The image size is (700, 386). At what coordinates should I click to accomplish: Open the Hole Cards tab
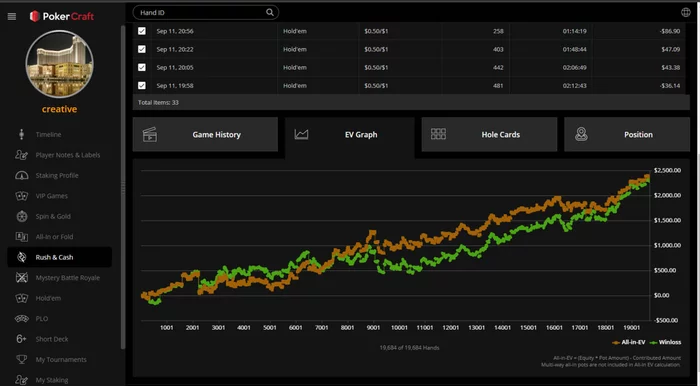click(x=489, y=134)
